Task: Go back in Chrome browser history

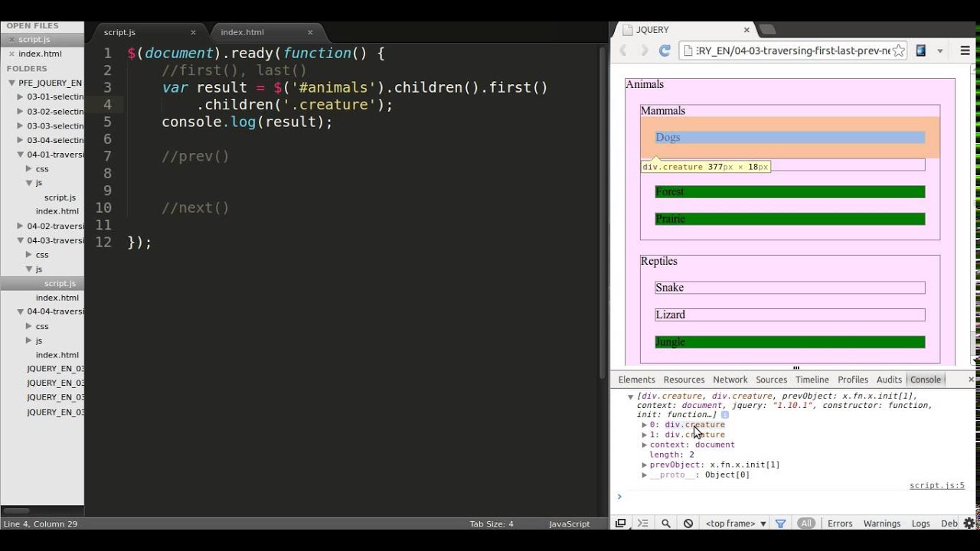Action: (623, 51)
